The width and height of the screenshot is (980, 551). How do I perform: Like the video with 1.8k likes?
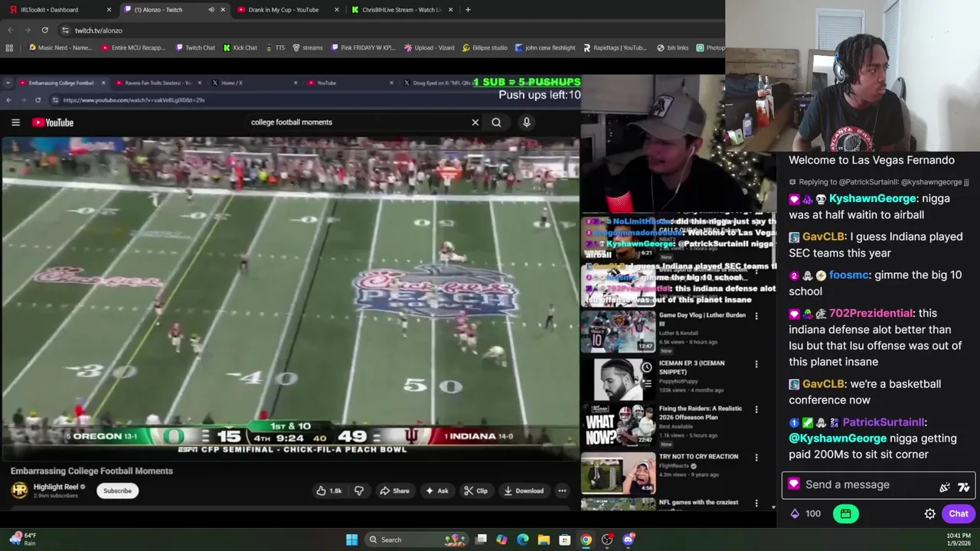click(329, 491)
